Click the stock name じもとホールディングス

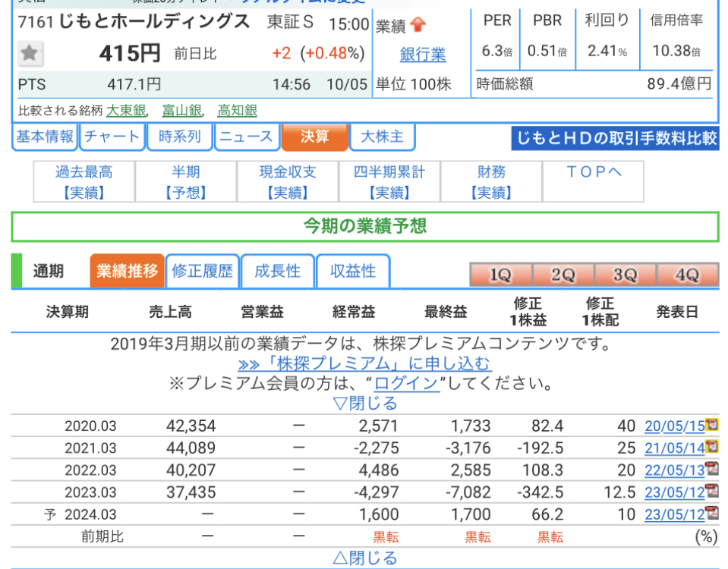(155, 22)
